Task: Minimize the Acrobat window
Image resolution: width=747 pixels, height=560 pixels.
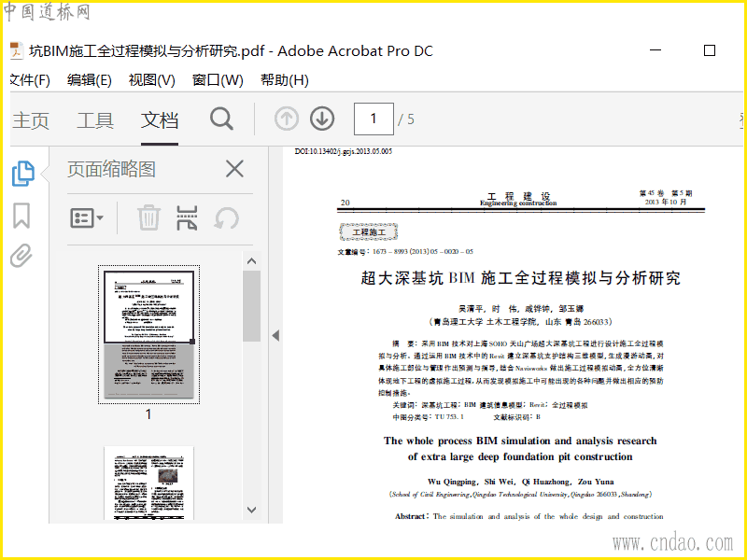Action: coord(655,50)
